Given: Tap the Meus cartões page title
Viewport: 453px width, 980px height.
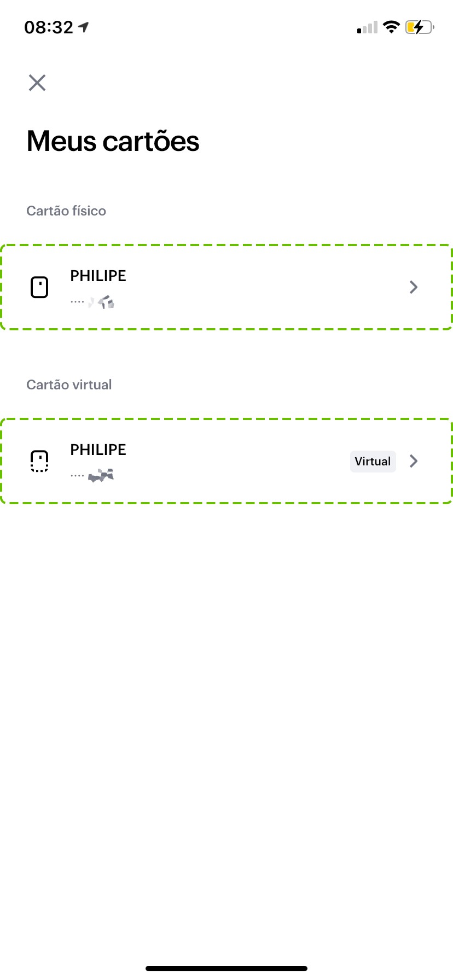Looking at the screenshot, I should pyautogui.click(x=113, y=141).
